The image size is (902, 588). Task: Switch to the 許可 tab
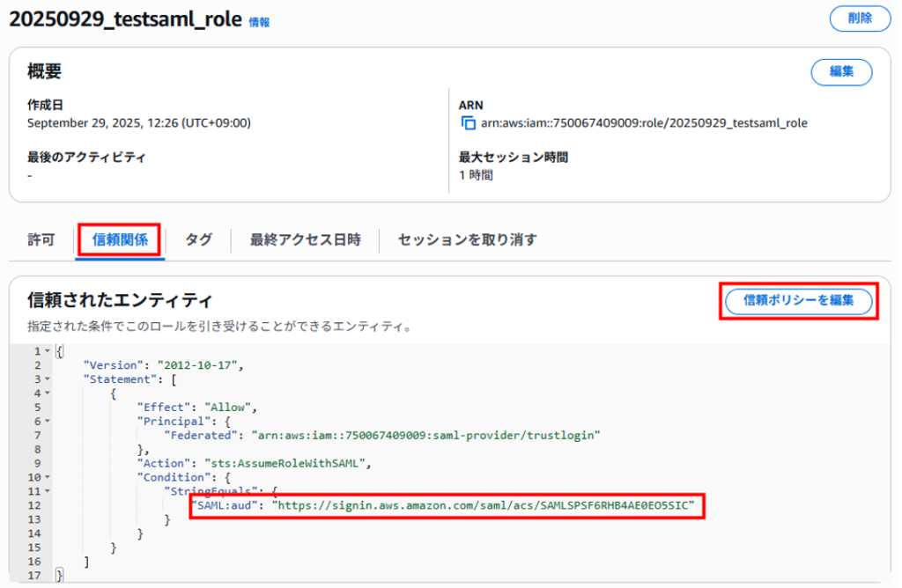coord(41,240)
